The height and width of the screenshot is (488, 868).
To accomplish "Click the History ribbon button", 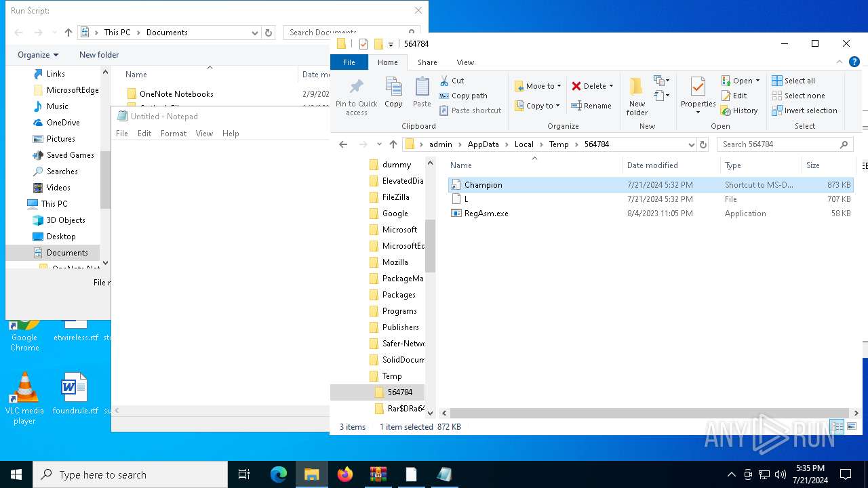I will 739,110.
